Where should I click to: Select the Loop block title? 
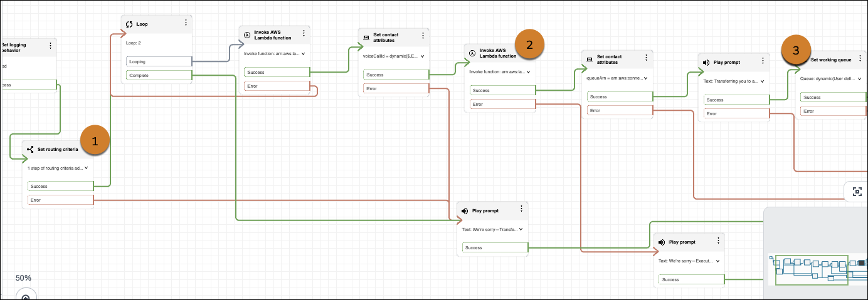point(143,24)
